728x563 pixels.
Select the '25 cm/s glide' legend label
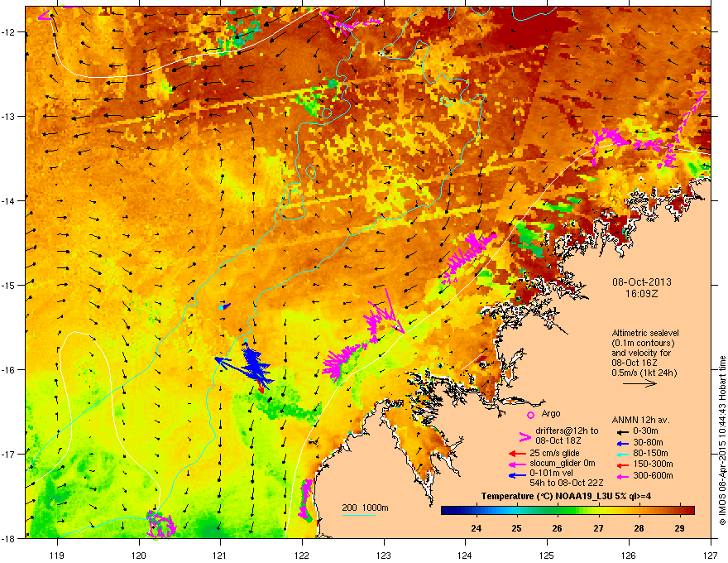pyautogui.click(x=555, y=453)
